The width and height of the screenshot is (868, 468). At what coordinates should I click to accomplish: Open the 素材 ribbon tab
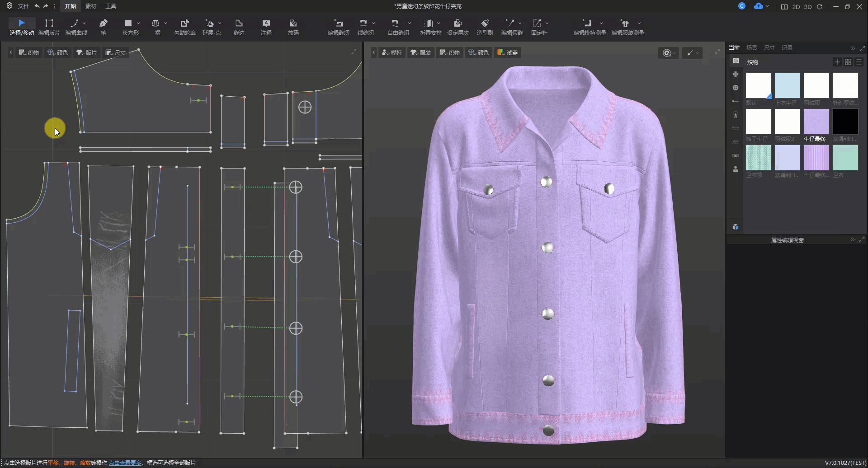(x=91, y=6)
